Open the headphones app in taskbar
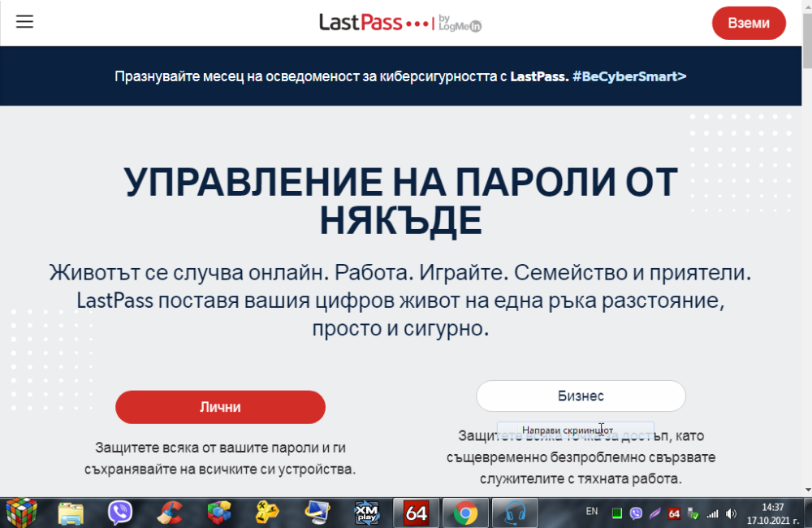This screenshot has width=812, height=528. (x=515, y=513)
